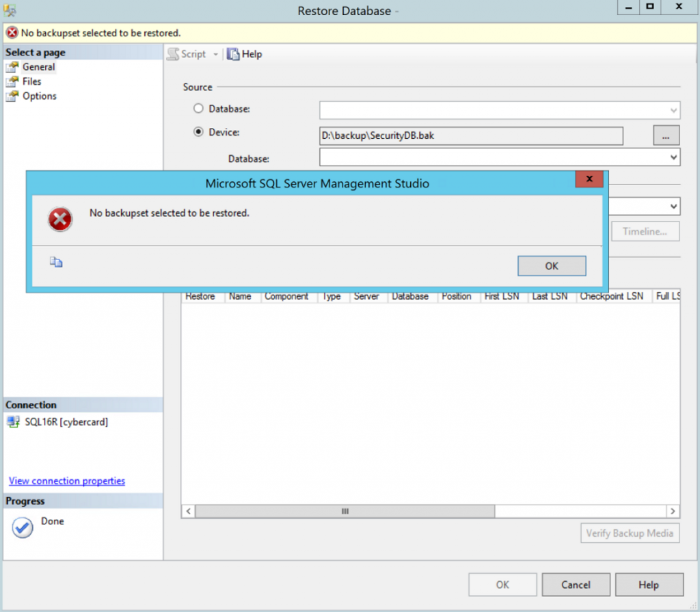Click the bottom OK button of Restore Database
Viewport: 700px width, 612px height.
pos(502,585)
